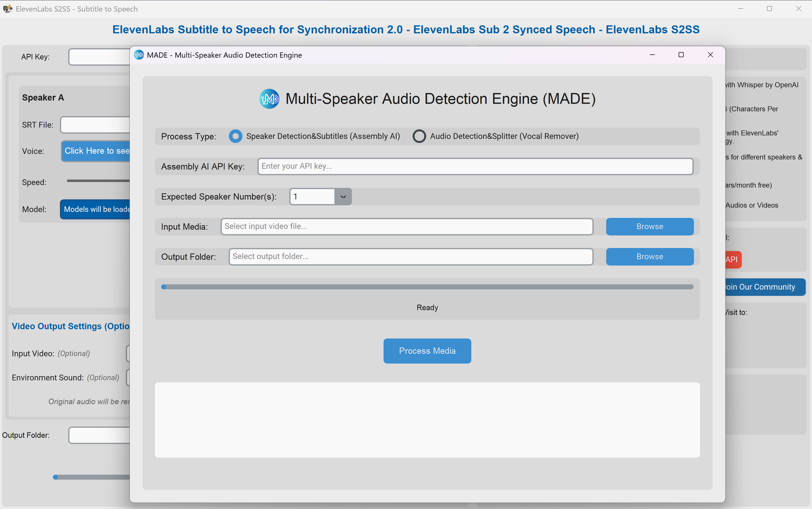
Task: Click the Assembly AI API Key field
Action: point(475,166)
